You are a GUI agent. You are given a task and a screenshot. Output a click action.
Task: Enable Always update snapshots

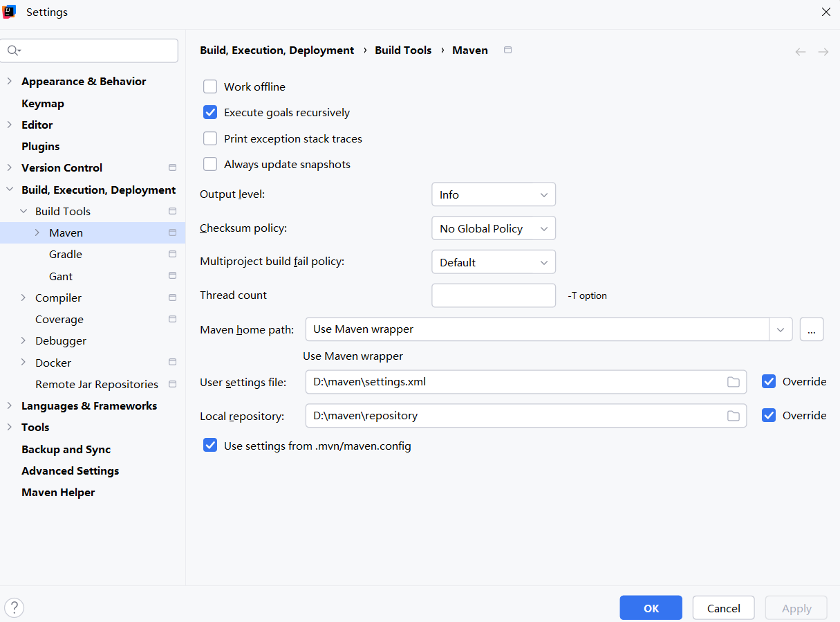[210, 164]
